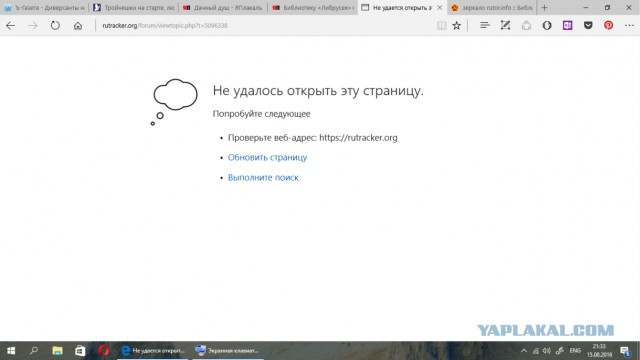
Task: Toggle reading view book icon
Action: click(x=441, y=25)
